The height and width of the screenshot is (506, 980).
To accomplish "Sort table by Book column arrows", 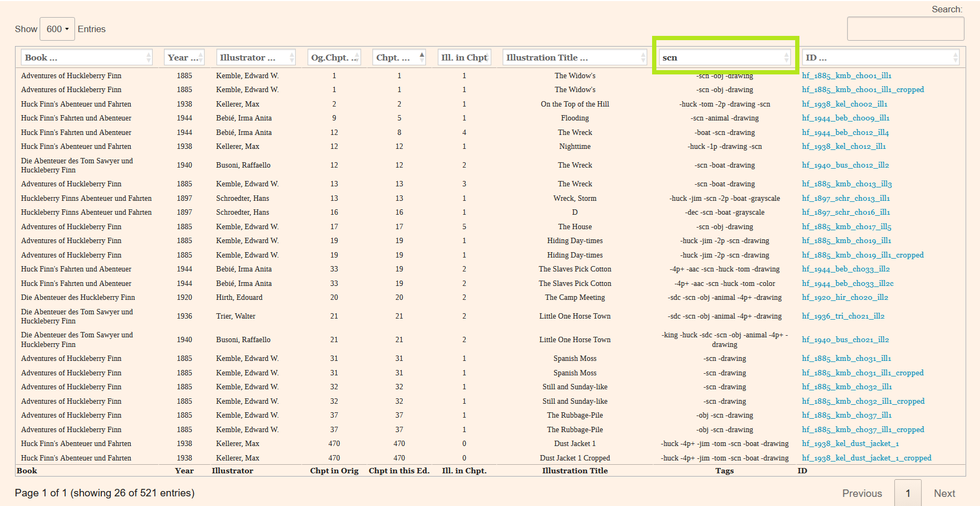I will pos(148,57).
